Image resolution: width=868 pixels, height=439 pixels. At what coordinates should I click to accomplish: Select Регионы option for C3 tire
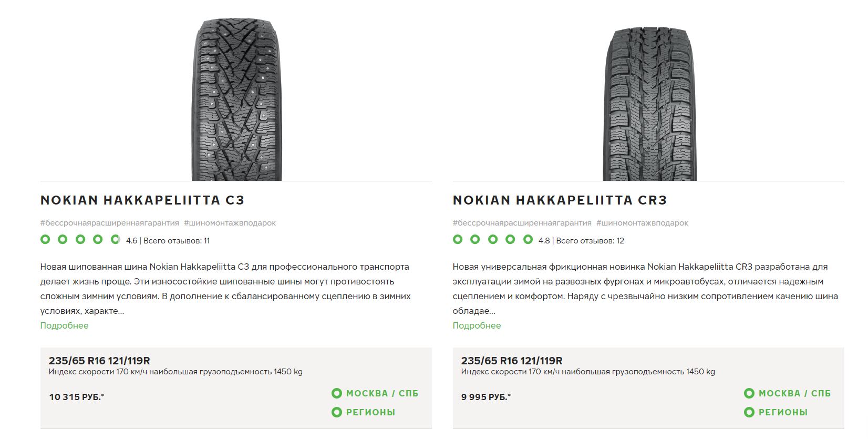364,412
